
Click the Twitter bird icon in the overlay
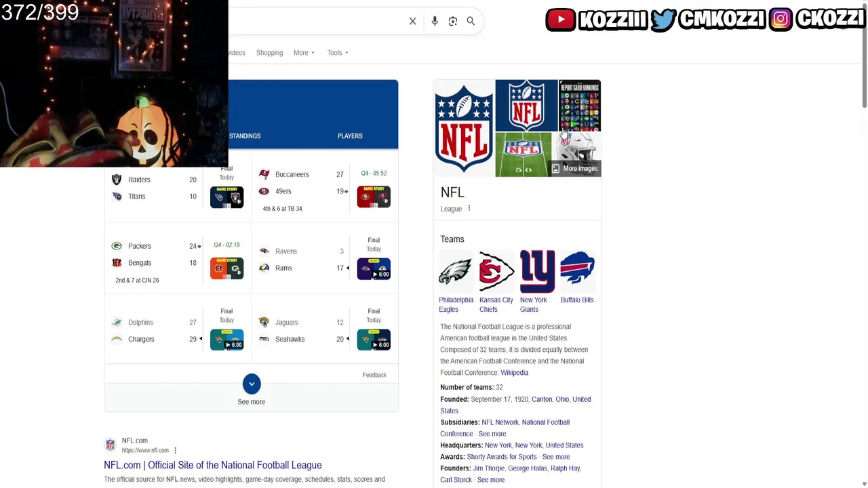[663, 20]
